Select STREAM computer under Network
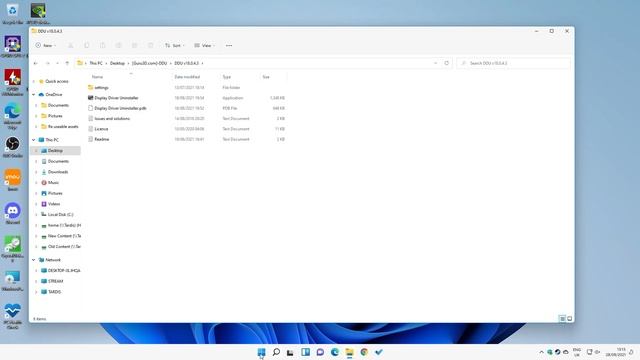640x360 pixels. 55,281
